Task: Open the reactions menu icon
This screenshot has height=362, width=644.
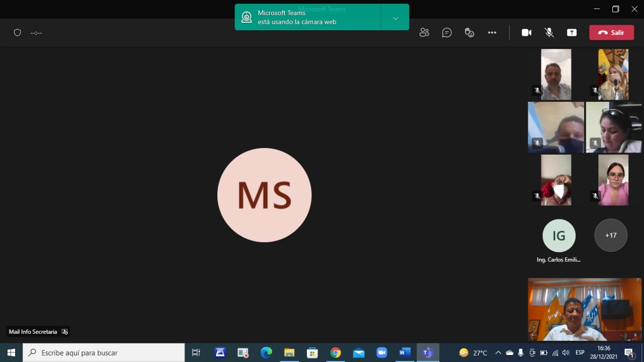Action: [469, 33]
